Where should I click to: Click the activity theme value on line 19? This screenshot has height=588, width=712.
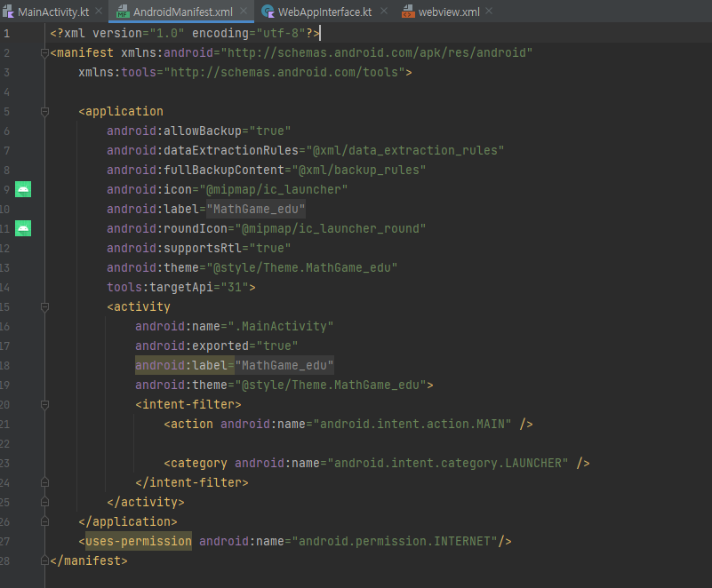pos(330,385)
